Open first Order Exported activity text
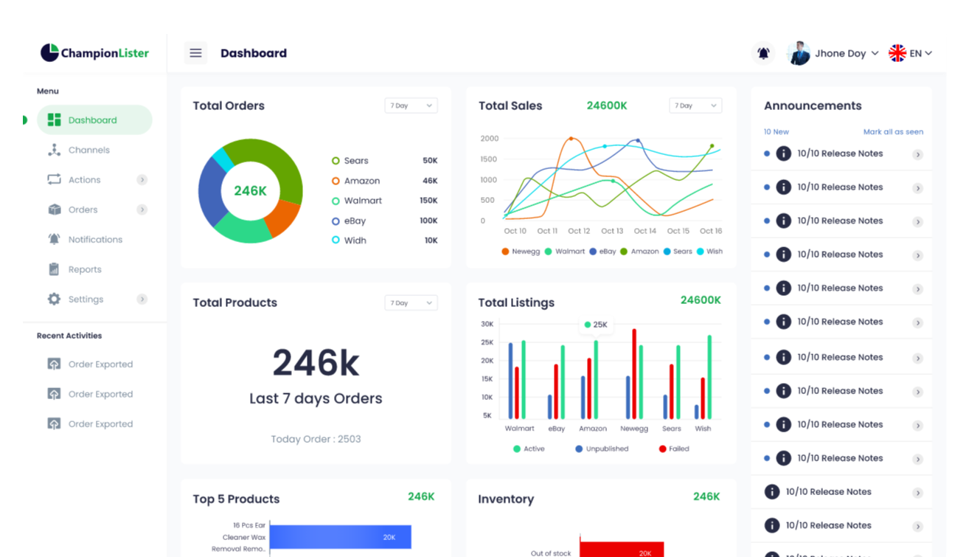This screenshot has width=980, height=557. 100,364
